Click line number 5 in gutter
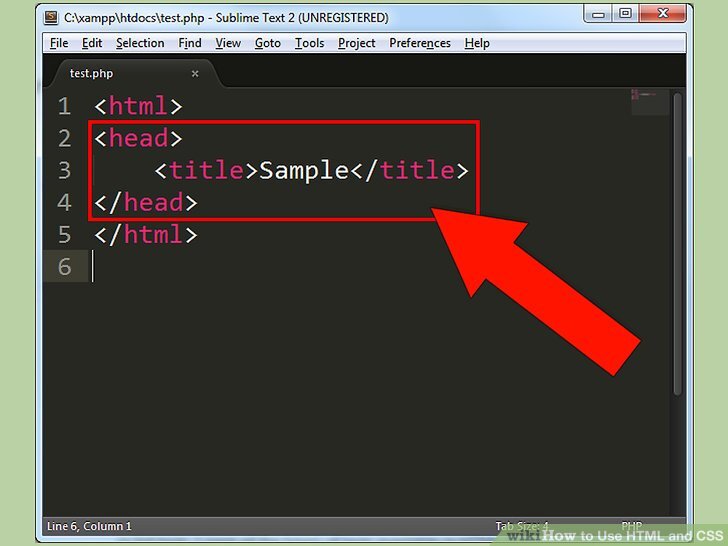The image size is (728, 546). 65,234
